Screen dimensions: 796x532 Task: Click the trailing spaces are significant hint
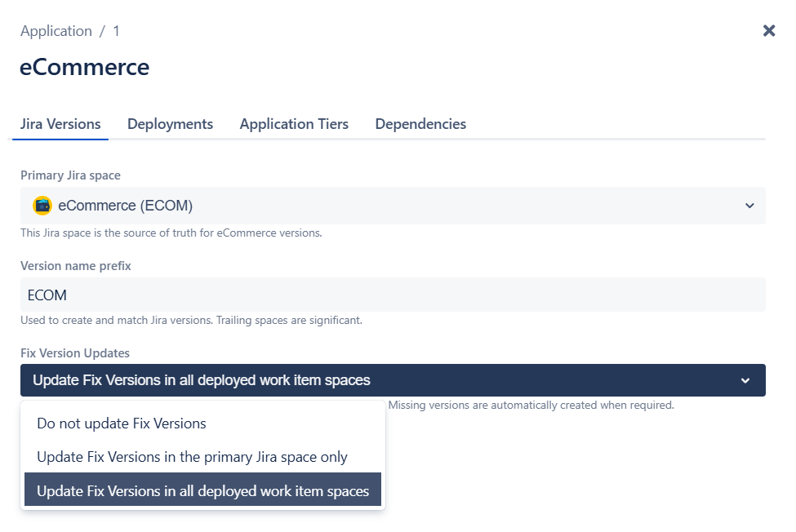191,320
